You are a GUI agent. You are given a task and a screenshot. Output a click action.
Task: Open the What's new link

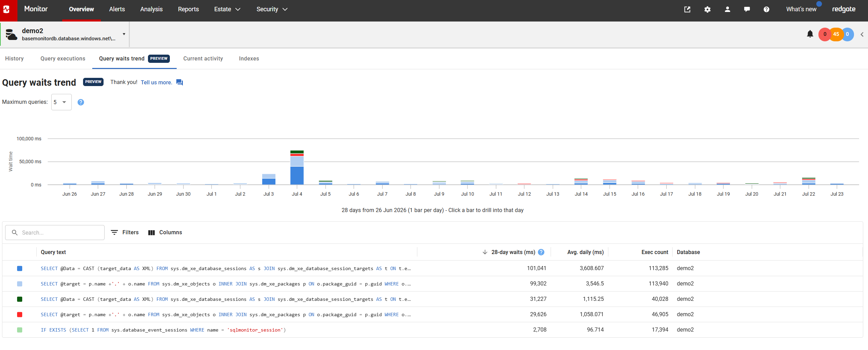[x=801, y=9]
